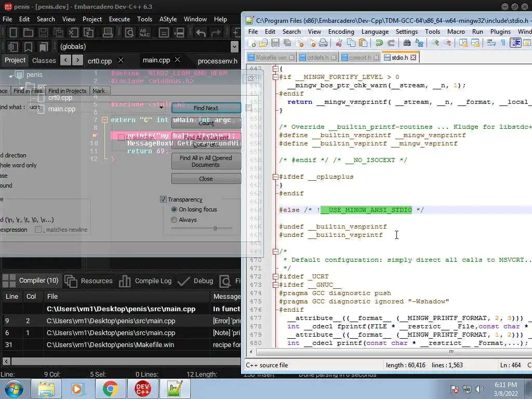Click the compiler list horizontal scrollbar left arrow
The height and width of the screenshot is (399, 532).
(x=6, y=362)
